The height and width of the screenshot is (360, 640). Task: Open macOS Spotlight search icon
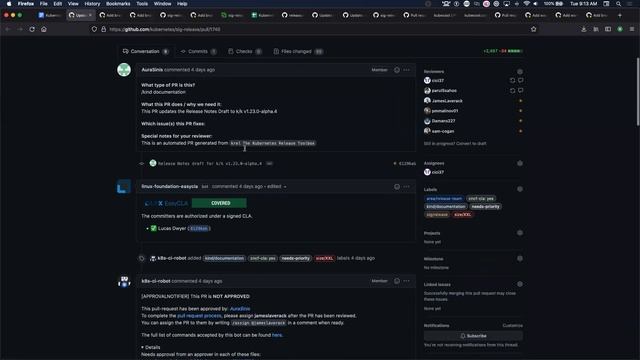(x=619, y=4)
